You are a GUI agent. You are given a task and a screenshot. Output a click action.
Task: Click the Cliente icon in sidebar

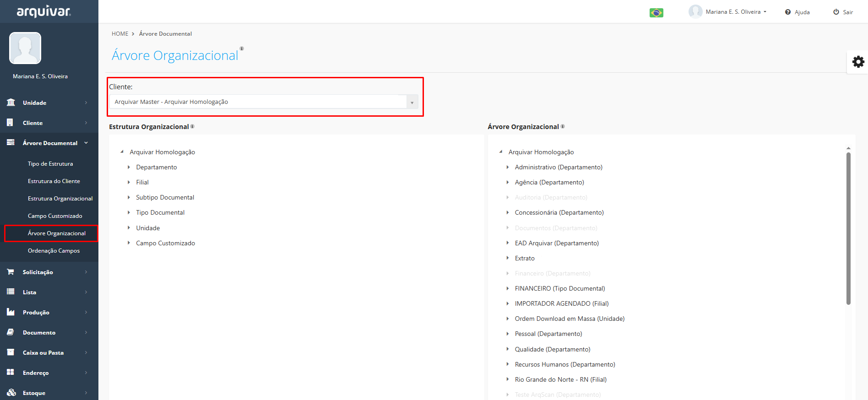click(x=10, y=123)
